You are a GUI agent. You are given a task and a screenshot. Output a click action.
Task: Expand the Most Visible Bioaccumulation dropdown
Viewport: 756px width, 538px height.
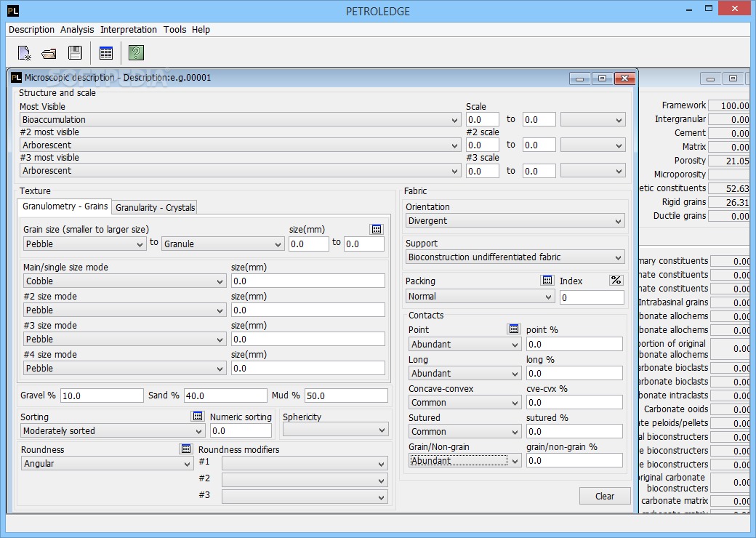(x=241, y=119)
